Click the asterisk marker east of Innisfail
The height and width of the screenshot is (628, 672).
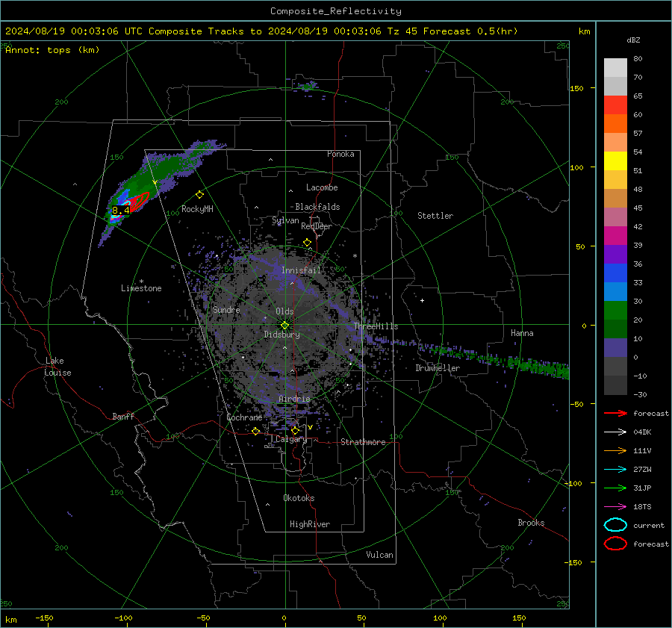pos(355,256)
